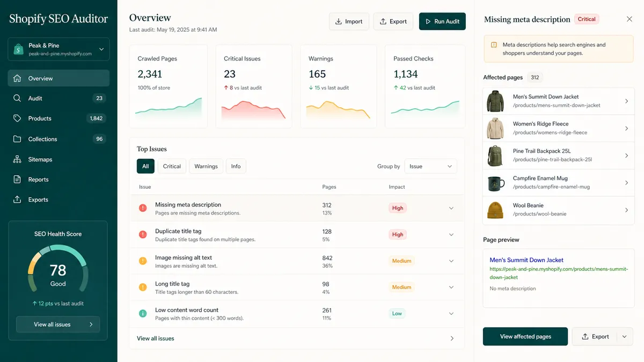644x362 pixels.
Task: Click the warning icon in the meta description notice
Action: click(493, 45)
